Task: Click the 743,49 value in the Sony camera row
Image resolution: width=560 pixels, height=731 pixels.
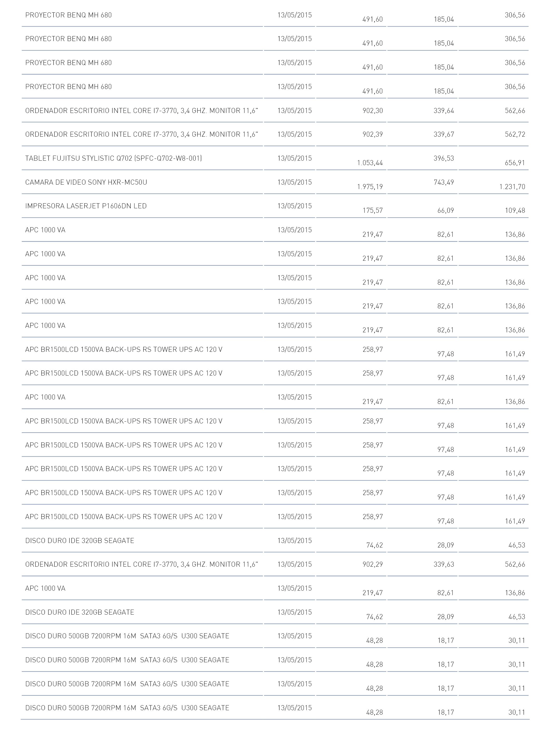Action: point(444,182)
